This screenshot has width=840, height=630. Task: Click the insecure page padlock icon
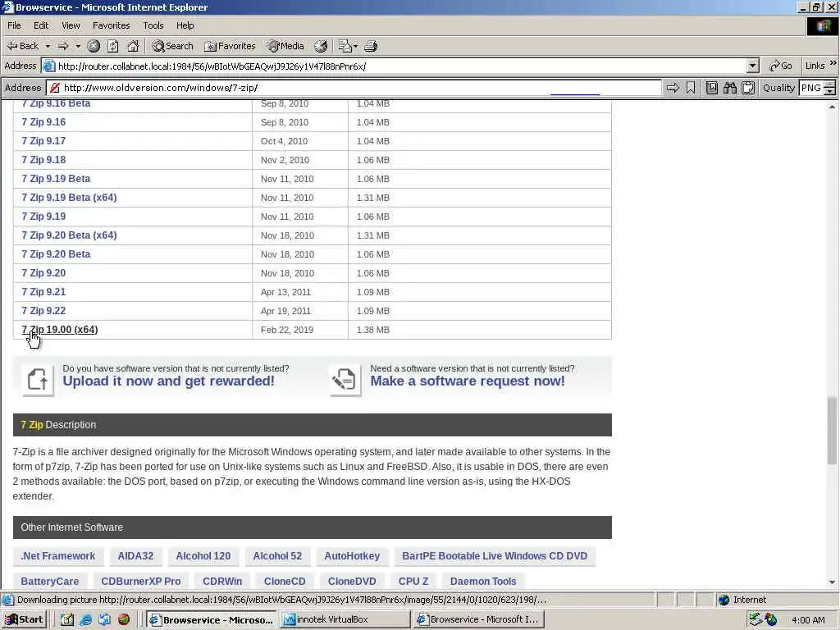point(55,88)
